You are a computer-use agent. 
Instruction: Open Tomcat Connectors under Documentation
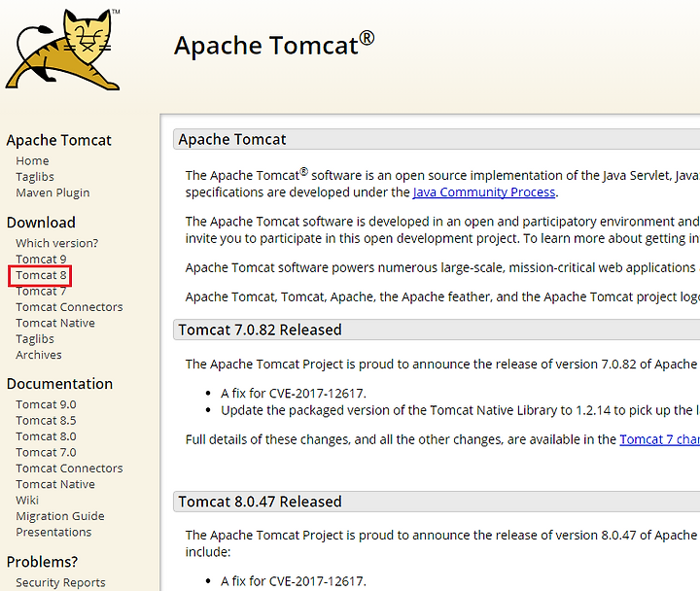69,469
